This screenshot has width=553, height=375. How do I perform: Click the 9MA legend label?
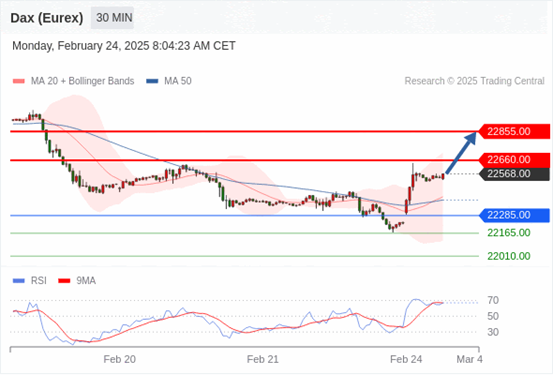86,281
